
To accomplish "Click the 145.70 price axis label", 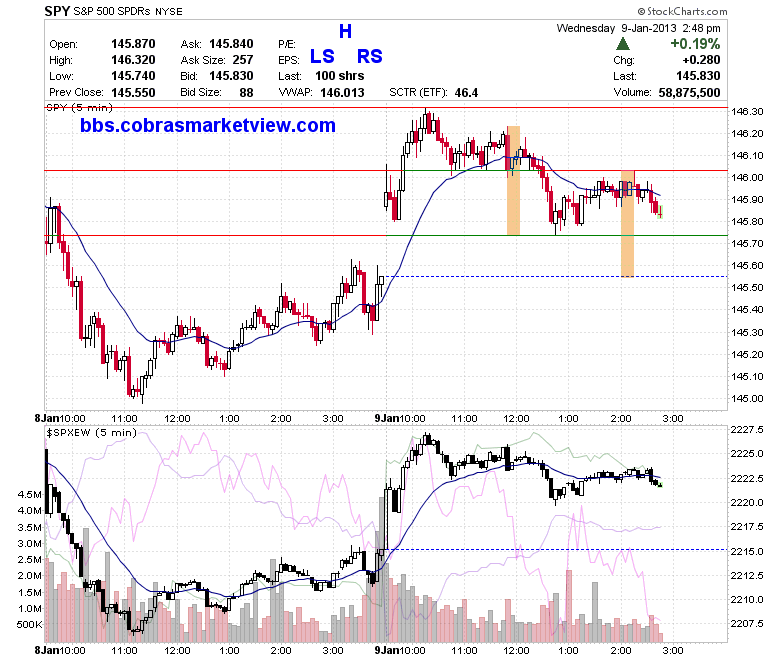I will tap(747, 244).
